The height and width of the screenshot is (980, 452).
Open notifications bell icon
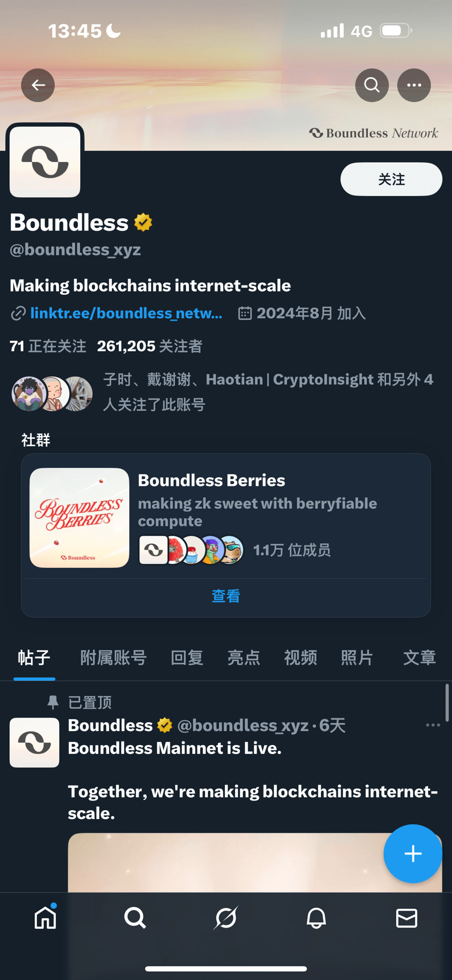pos(316,918)
